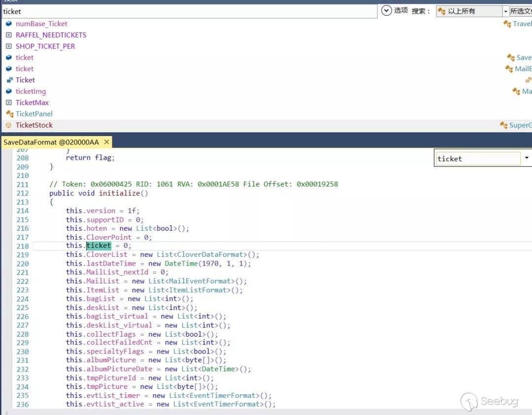Close the SaveDataFormat tab
532x415 pixels.
click(x=106, y=142)
